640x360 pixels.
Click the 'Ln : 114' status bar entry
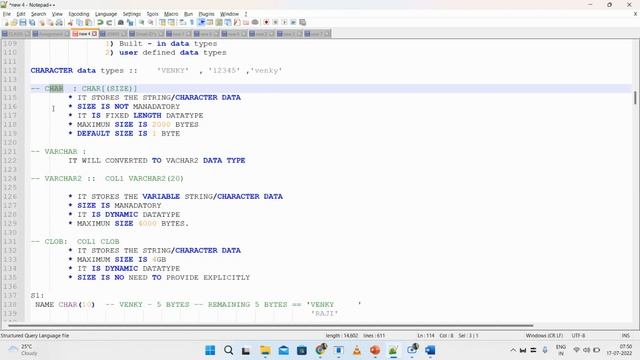coord(426,336)
